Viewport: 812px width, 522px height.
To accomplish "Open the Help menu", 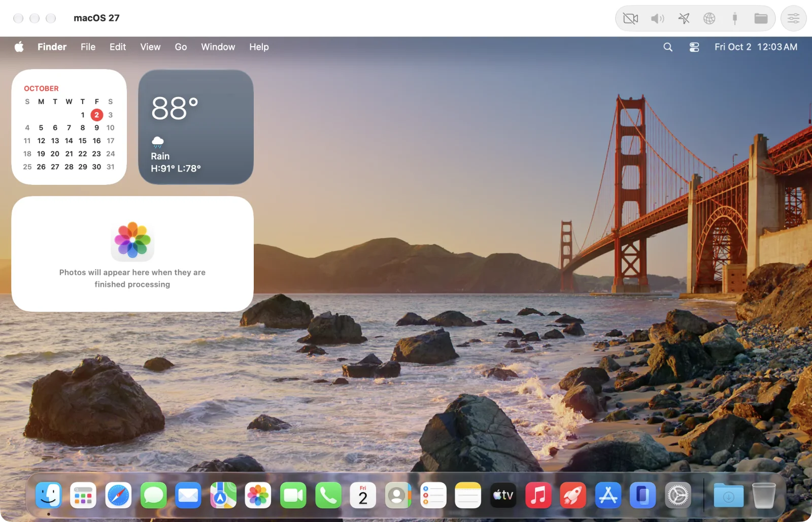I will pyautogui.click(x=259, y=47).
